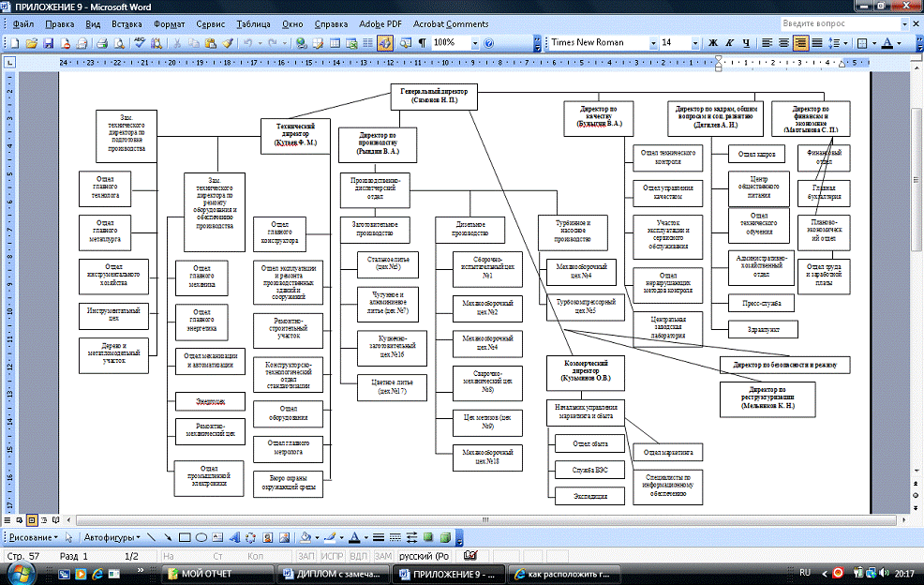The image size is (924, 585).
Task: Activate the Format Painter brush
Action: click(228, 43)
